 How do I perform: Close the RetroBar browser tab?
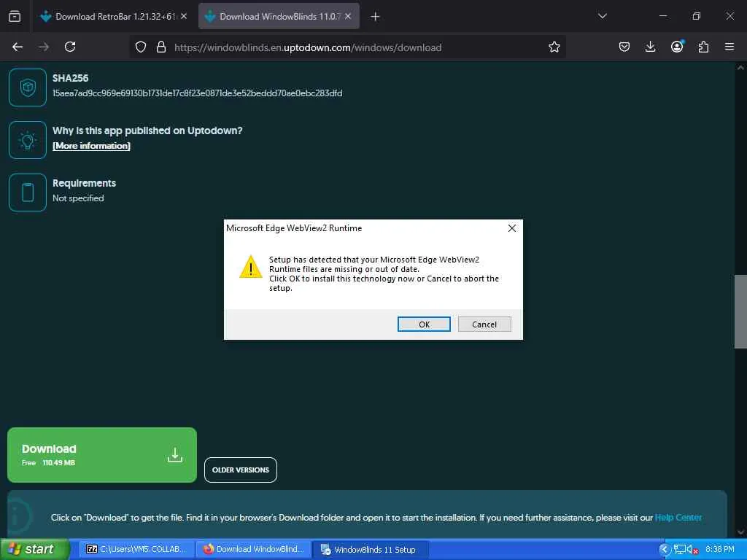(x=184, y=16)
